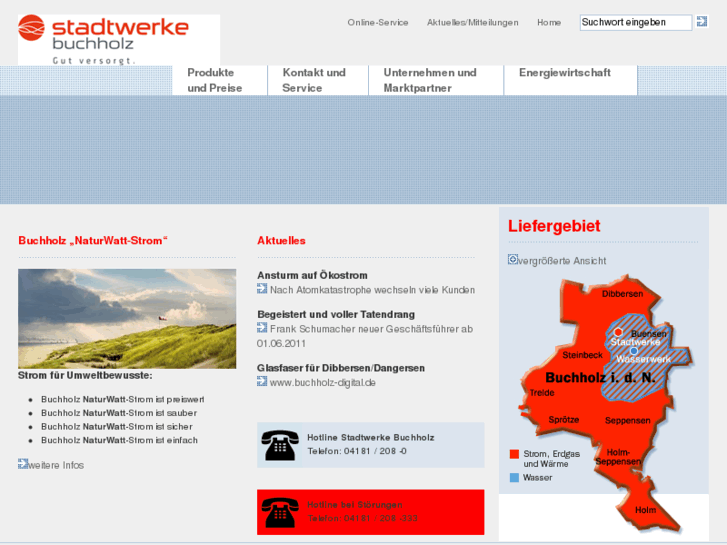Open Unternehmen und Marktpartner menu
The height and width of the screenshot is (545, 727).
[436, 80]
